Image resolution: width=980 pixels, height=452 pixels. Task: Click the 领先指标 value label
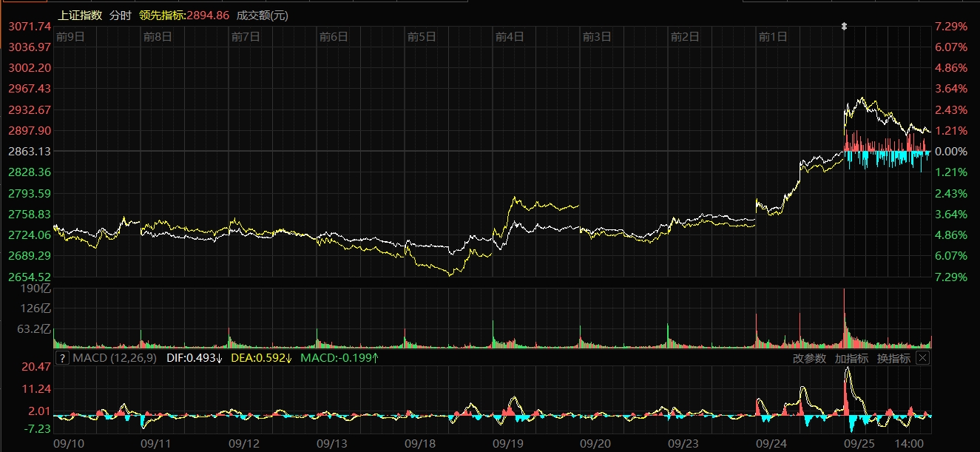click(x=185, y=15)
